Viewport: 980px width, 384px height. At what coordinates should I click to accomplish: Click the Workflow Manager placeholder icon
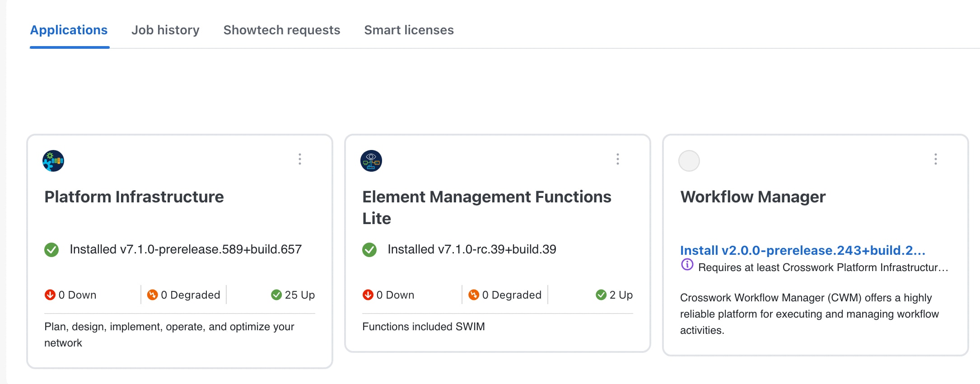click(x=689, y=161)
